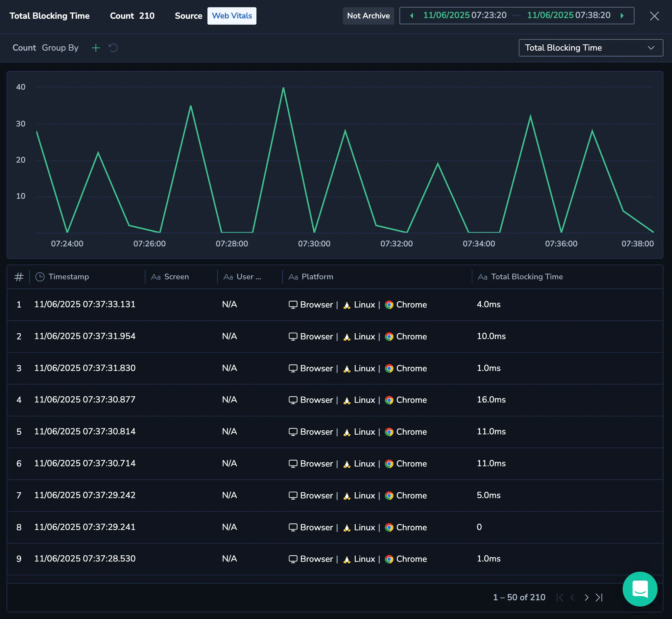Open the Total Blocking Time metric dropdown
Screen dimensions: 672x619
590,48
